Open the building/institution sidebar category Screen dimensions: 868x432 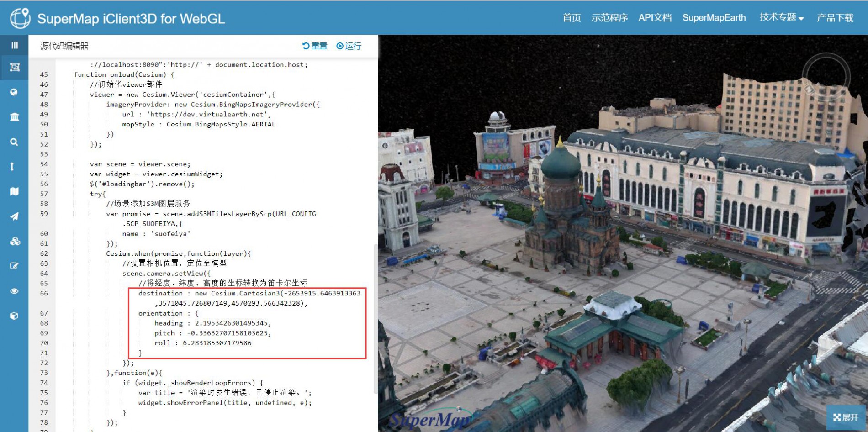point(15,117)
